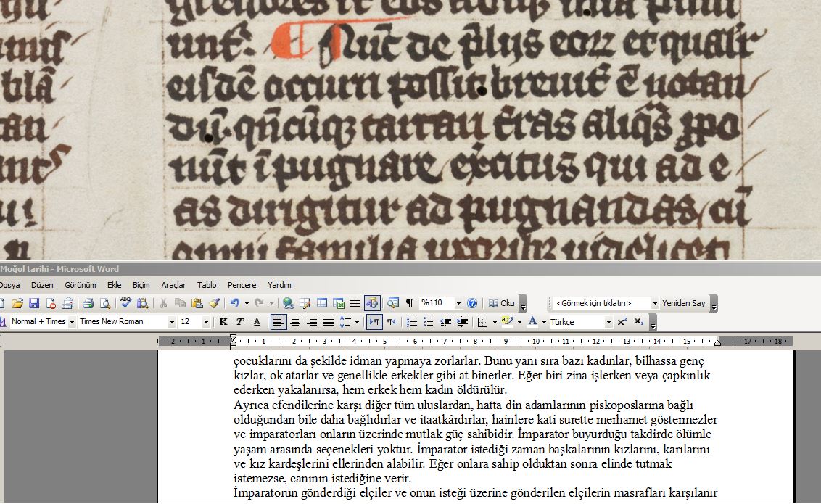Expand the Undo history dropdown arrow
Screen dimensions: 821x504
(x=246, y=304)
